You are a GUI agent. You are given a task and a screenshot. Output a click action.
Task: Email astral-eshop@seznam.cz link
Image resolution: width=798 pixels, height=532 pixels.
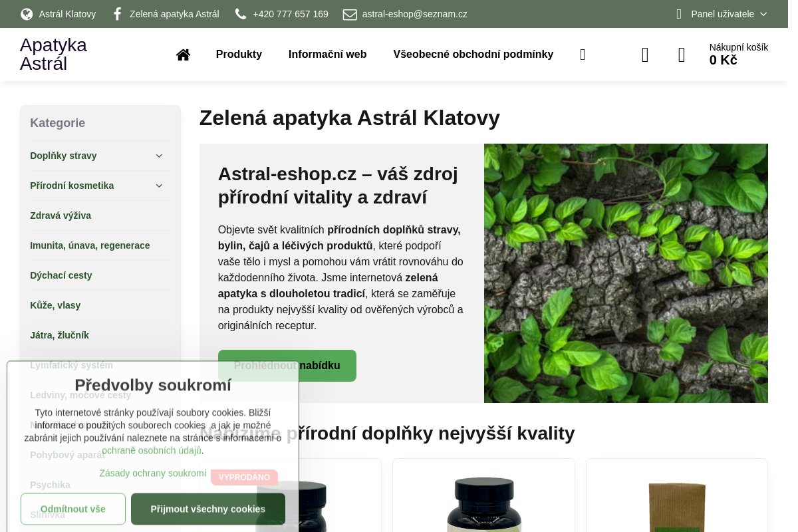tap(414, 14)
